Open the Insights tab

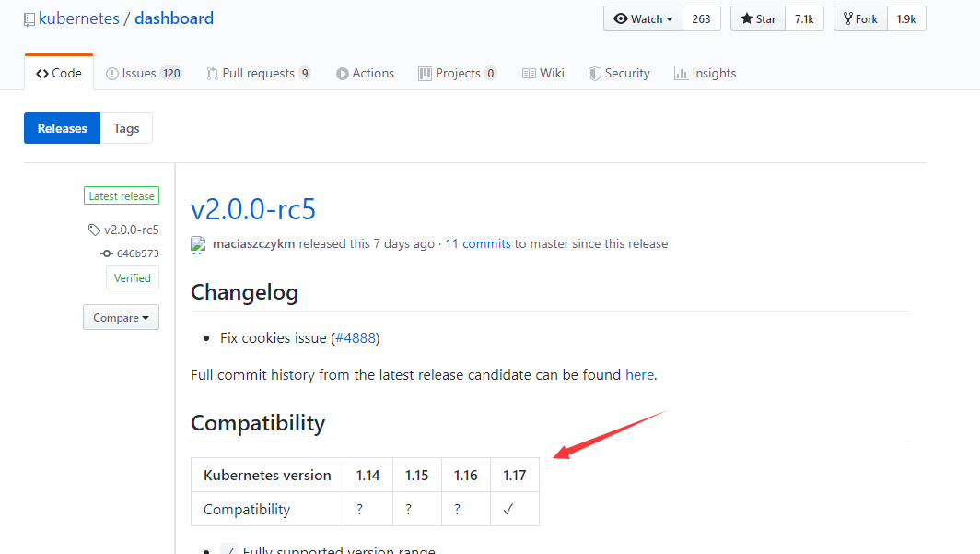(x=705, y=73)
